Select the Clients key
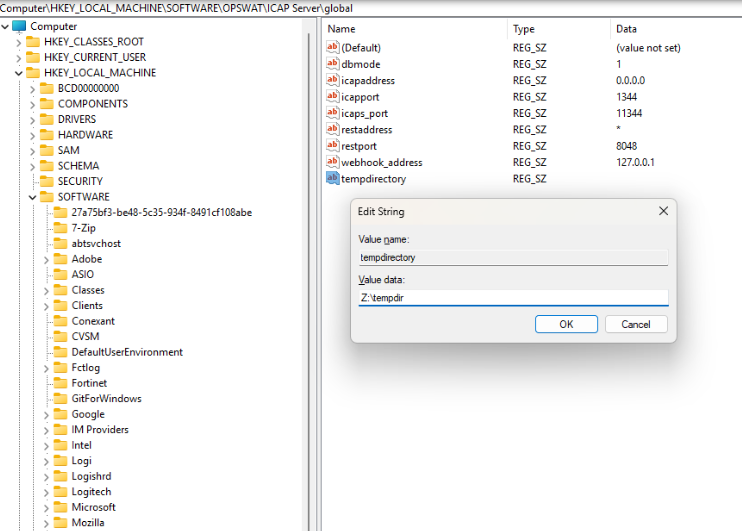The width and height of the screenshot is (742, 531). (87, 306)
